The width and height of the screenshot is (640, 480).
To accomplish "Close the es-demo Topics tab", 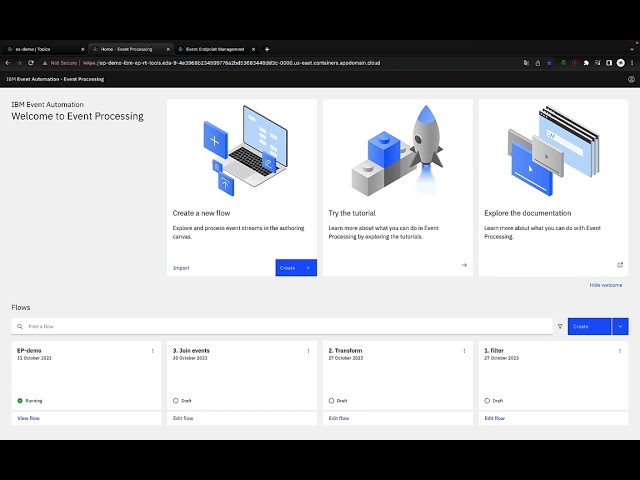I will [x=82, y=49].
